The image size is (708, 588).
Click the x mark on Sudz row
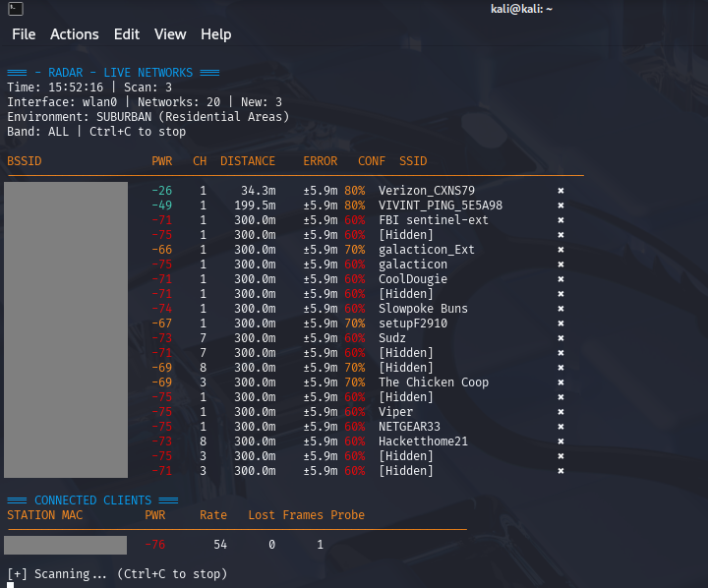(x=560, y=338)
